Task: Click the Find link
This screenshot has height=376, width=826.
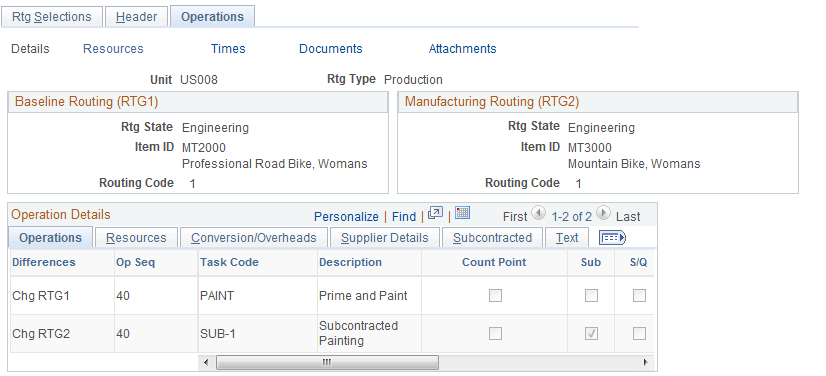Action: pos(404,216)
